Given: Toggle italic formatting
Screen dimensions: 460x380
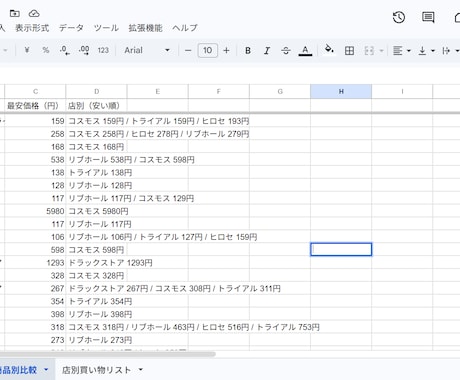Looking at the screenshot, I should [x=267, y=51].
